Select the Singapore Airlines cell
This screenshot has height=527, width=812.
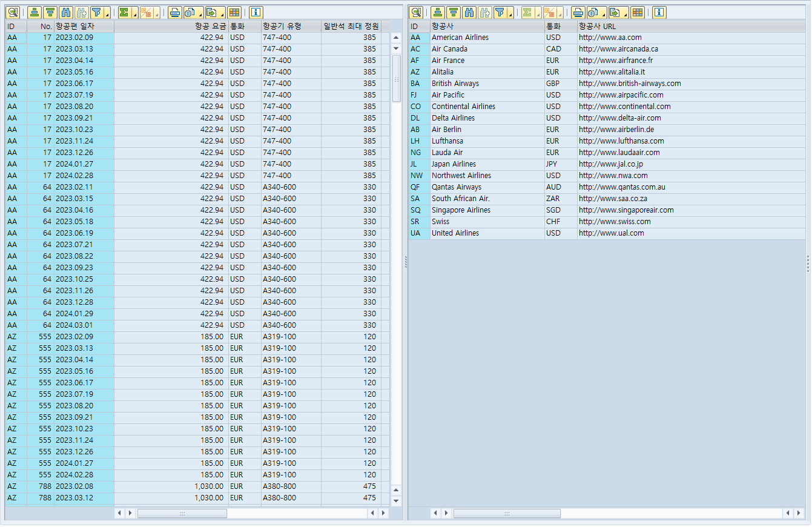(x=487, y=210)
